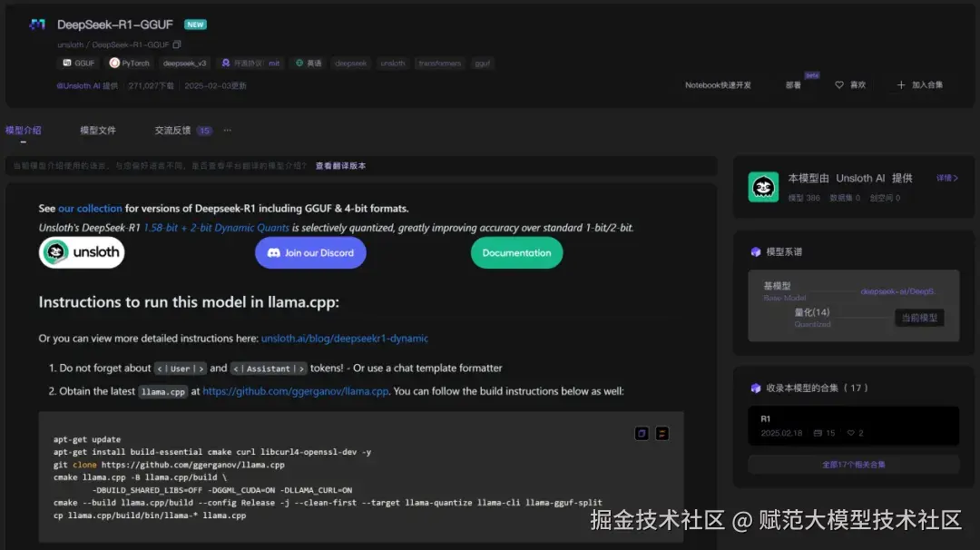Open the 1.58-bit + 2-bit Dynamic Quants link

pyautogui.click(x=216, y=228)
